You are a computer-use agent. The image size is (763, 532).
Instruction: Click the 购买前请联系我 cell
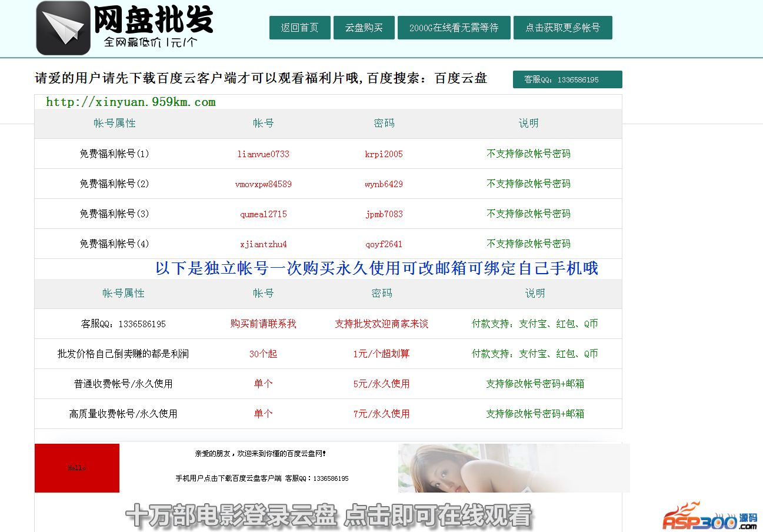pos(264,324)
